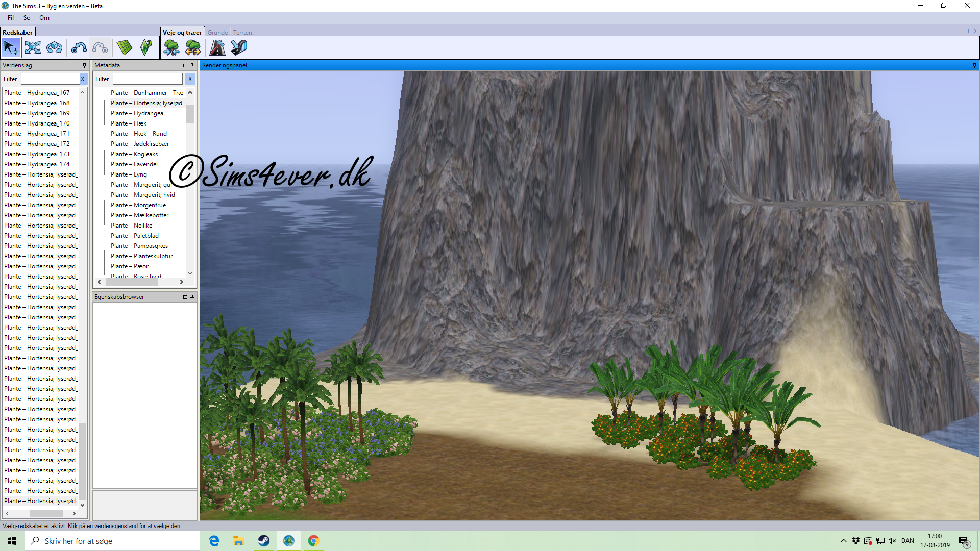The width and height of the screenshot is (980, 551).
Task: Select Plante – Lavendel in Metadata
Action: click(134, 164)
